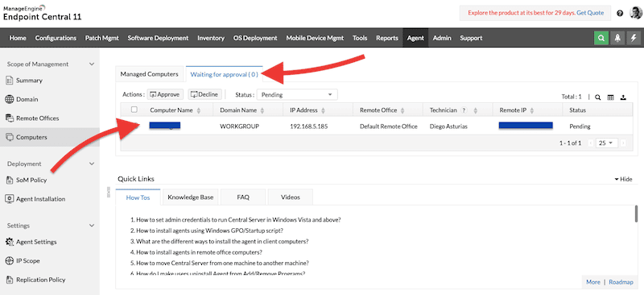The height and width of the screenshot is (295, 644).
Task: Click the Agent Installation sidebar icon
Action: (10, 199)
